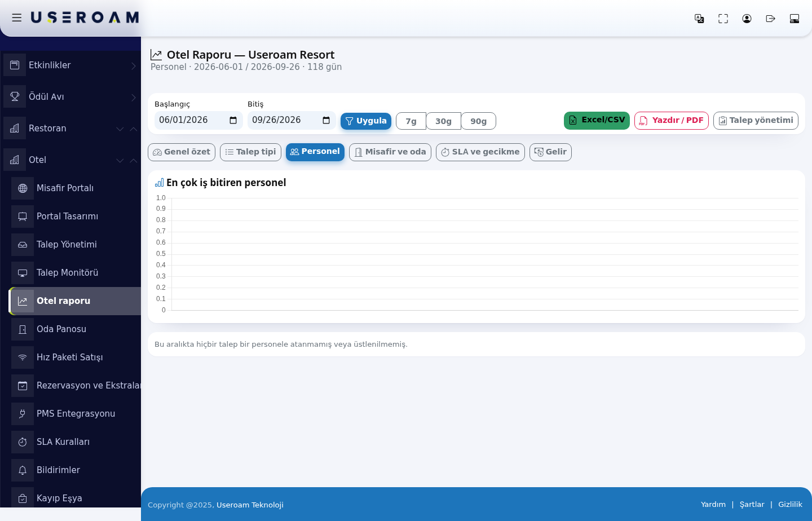Click the SLA Kuralları icon
The image size is (812, 521).
(23, 442)
